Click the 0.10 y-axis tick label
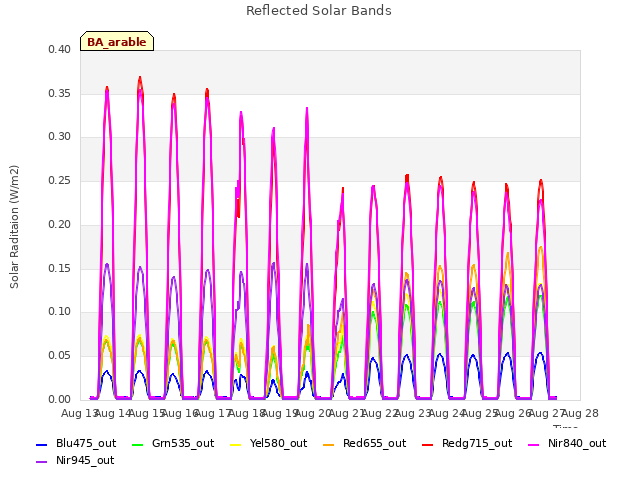The image size is (640, 480). pos(60,312)
